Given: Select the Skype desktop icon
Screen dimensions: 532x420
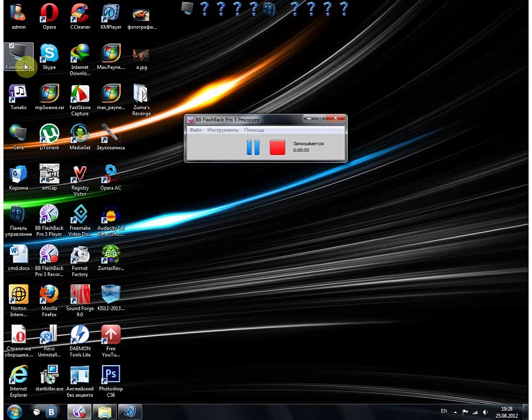Looking at the screenshot, I should click(49, 57).
